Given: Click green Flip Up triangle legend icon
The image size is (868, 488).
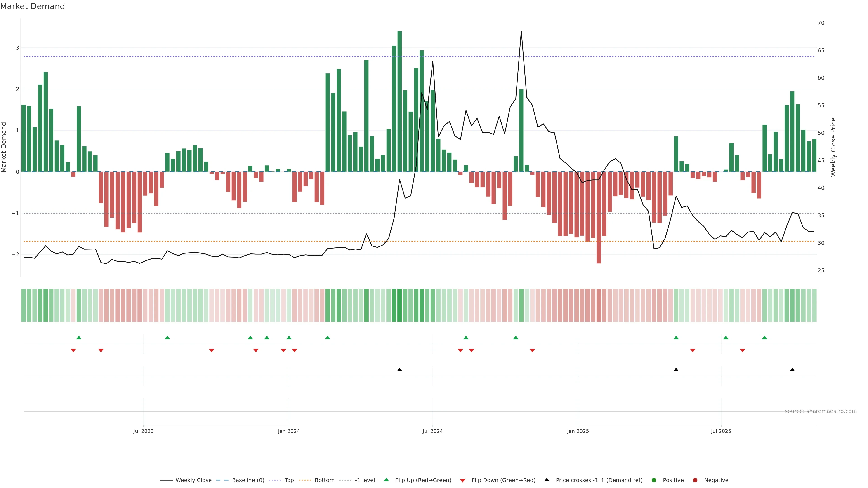Looking at the screenshot, I should pos(387,480).
